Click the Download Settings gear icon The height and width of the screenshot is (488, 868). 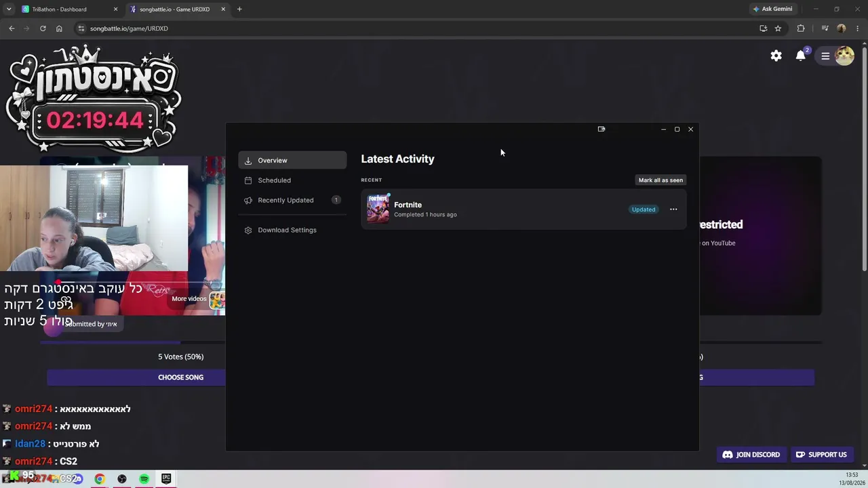pyautogui.click(x=248, y=230)
